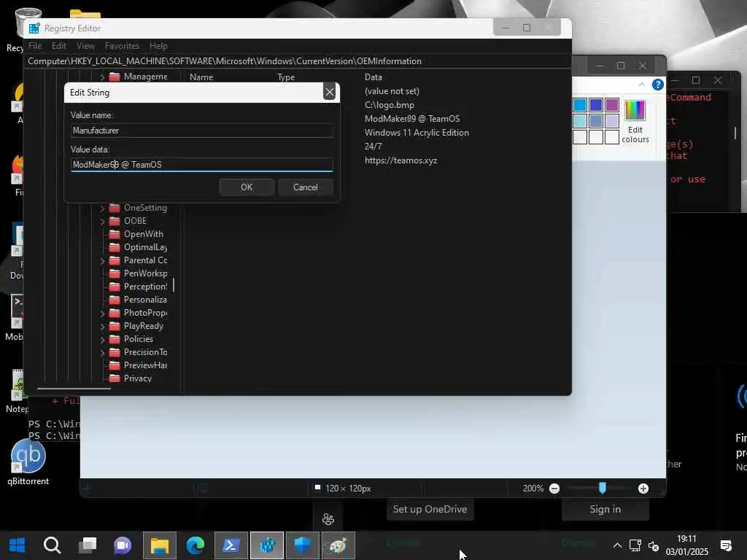
Task: Click the Policies folder icon
Action: 115,339
